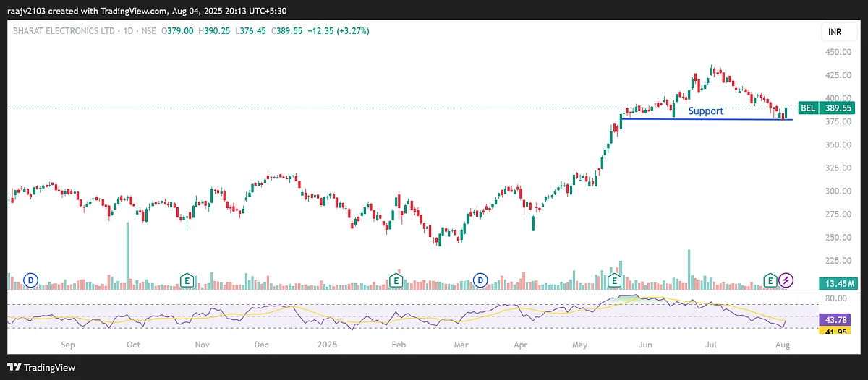Open the earnings 'E' marker in late May

(615, 279)
